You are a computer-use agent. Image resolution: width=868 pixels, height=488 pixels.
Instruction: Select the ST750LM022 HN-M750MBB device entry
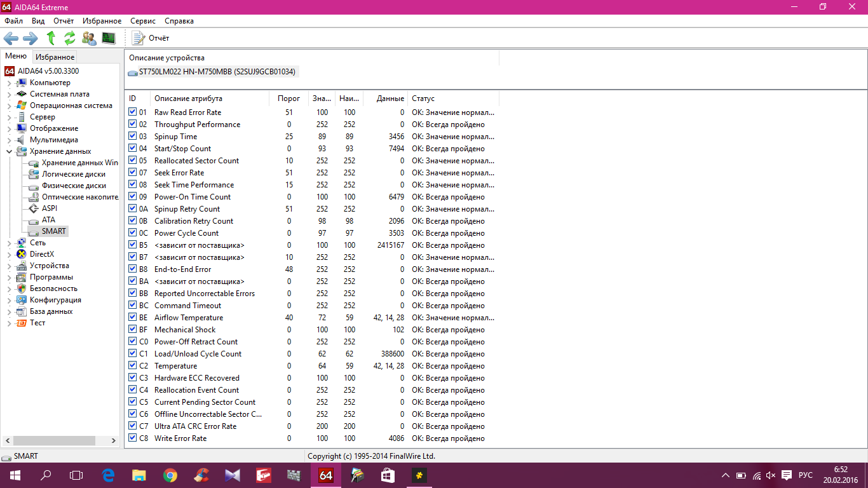pyautogui.click(x=212, y=72)
